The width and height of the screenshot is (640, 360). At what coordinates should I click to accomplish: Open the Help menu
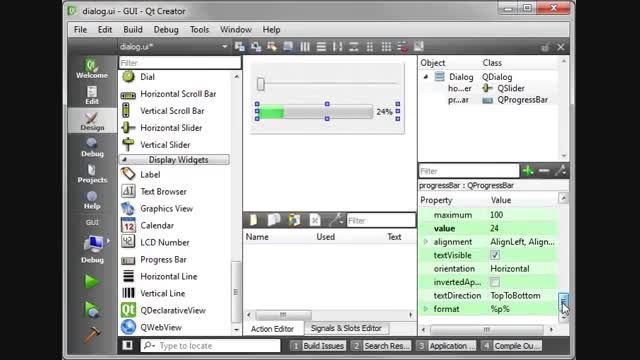pos(271,29)
